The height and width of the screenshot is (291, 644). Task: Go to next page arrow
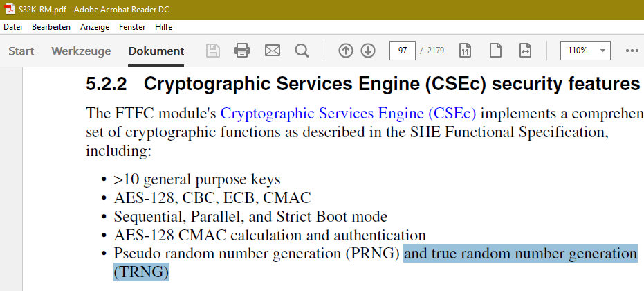(x=368, y=51)
